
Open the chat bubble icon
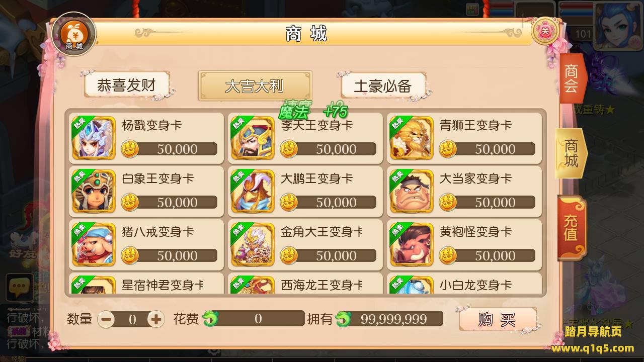[x=20, y=288]
